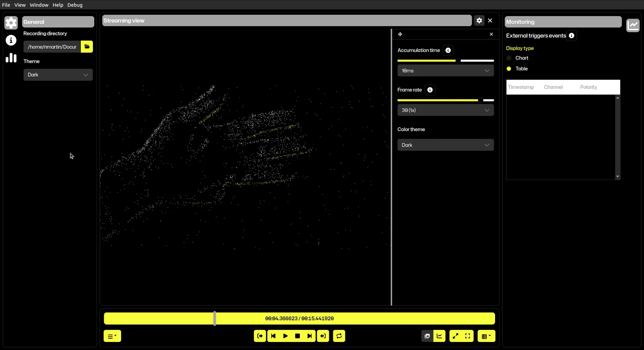Open Accumulation time dropdown showing 10ms

click(x=446, y=71)
